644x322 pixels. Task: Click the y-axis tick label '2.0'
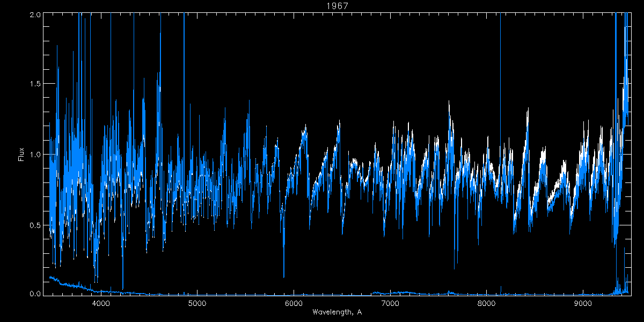(34, 14)
